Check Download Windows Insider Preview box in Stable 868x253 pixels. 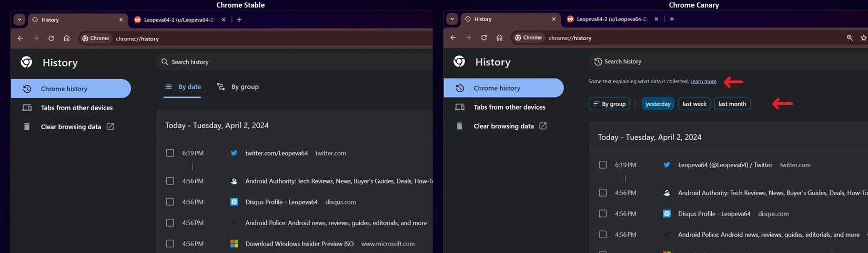170,244
